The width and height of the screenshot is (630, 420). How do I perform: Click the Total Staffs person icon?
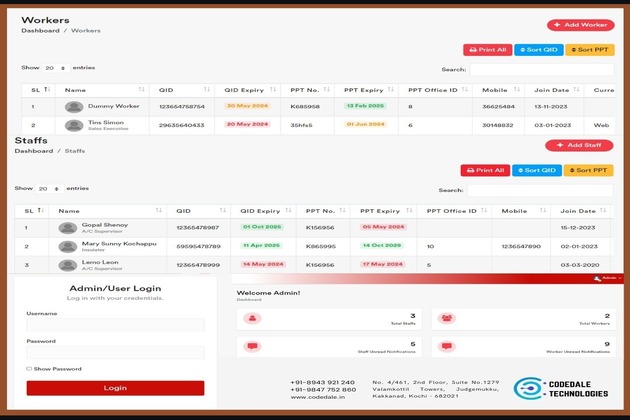coord(253,319)
